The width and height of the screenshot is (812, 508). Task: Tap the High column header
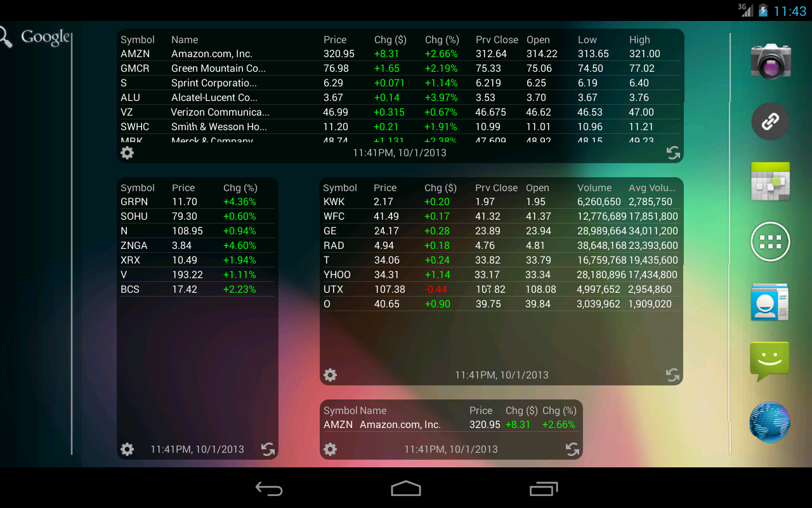tap(639, 39)
